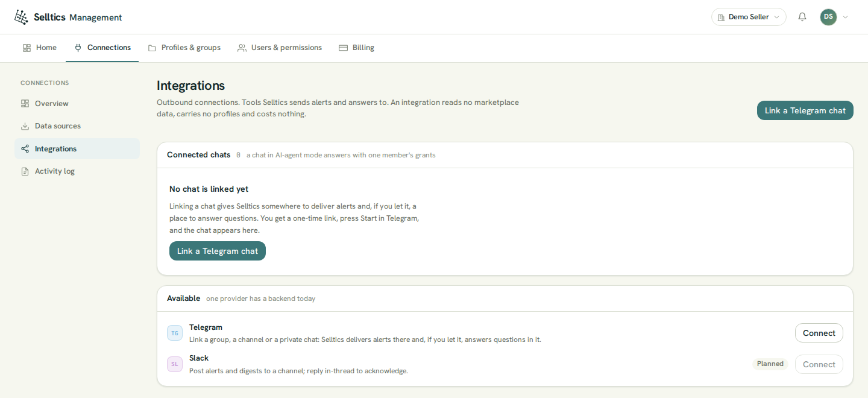
Task: Click the Integrations page heading
Action: (190, 86)
